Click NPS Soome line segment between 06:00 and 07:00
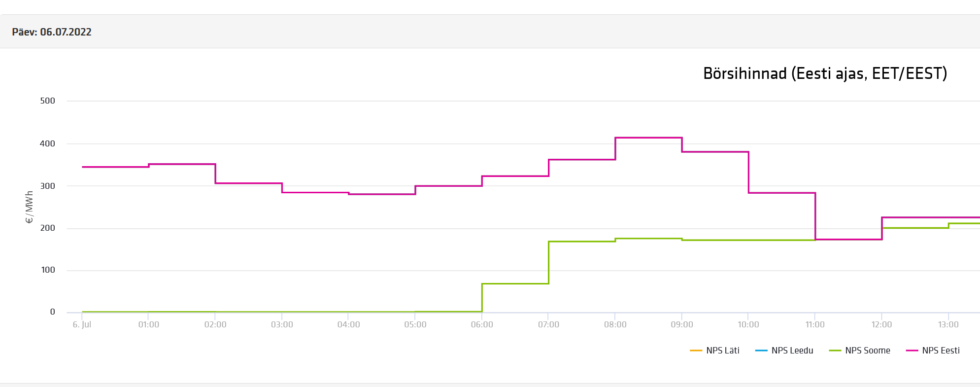Viewport: 980px width, 387px height. [515, 283]
